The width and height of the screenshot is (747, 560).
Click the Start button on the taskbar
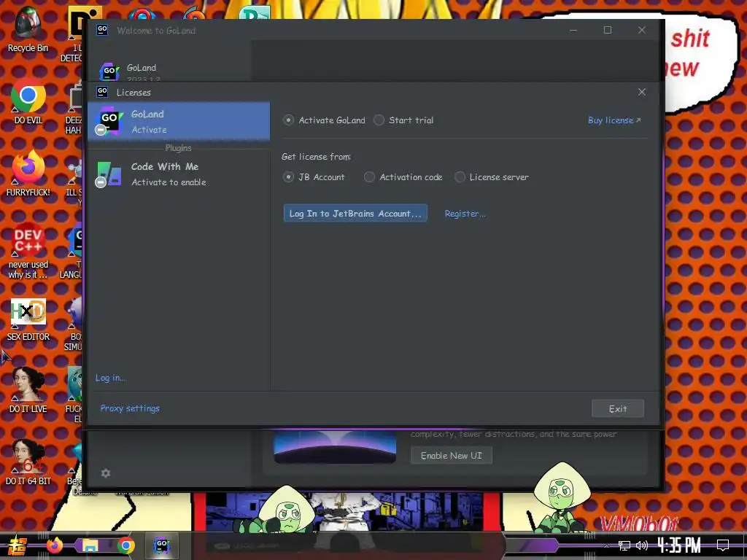(18, 545)
